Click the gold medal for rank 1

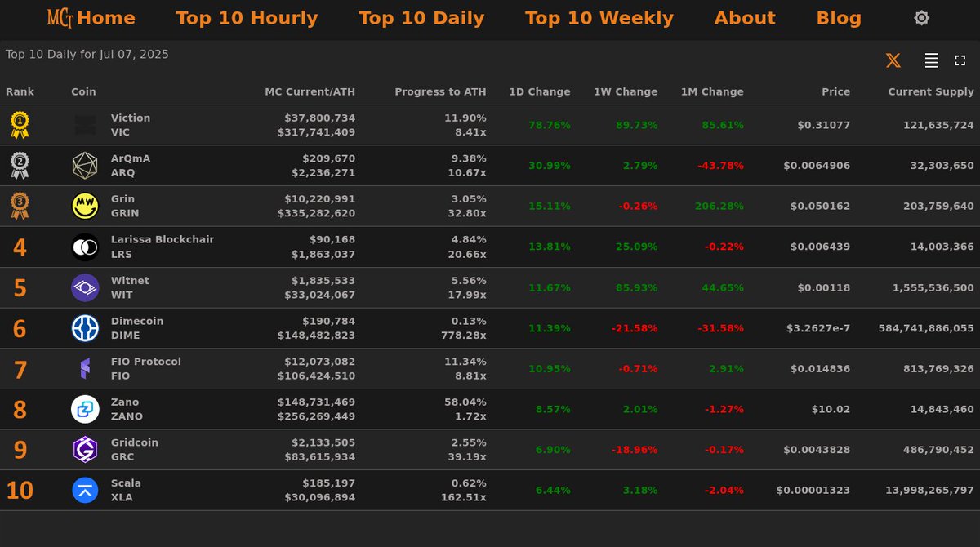[18, 124]
